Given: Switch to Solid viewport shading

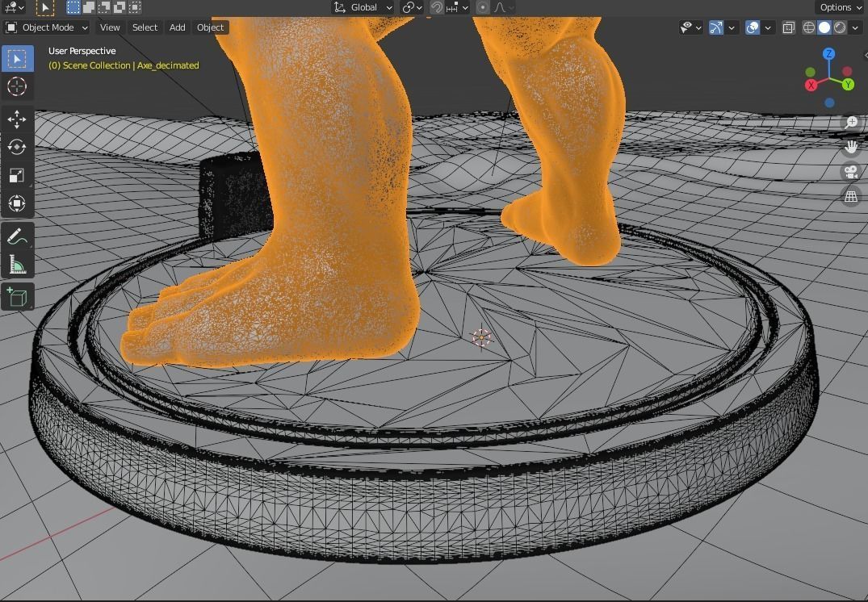Looking at the screenshot, I should (x=824, y=27).
